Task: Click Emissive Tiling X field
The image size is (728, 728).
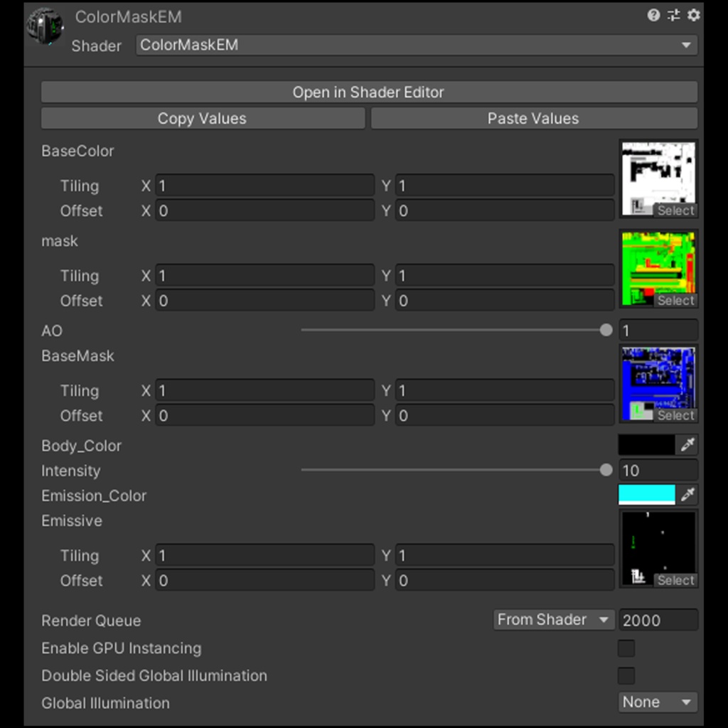Action: (264, 555)
